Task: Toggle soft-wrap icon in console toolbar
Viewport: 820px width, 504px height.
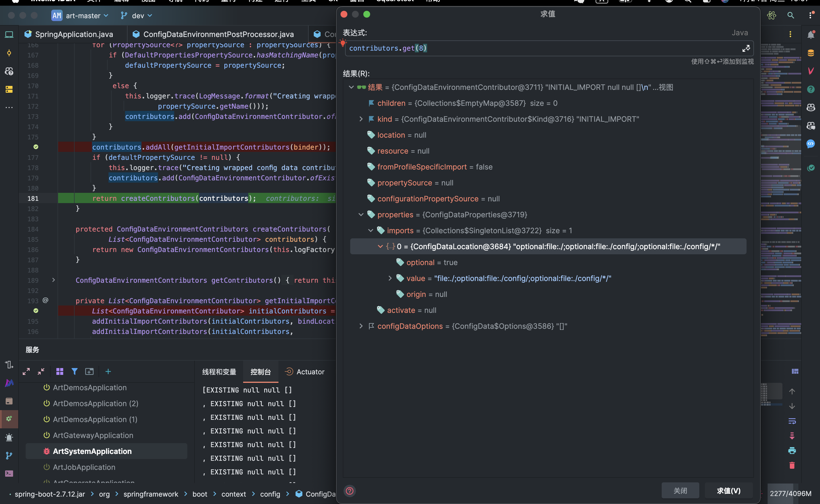Action: point(792,421)
